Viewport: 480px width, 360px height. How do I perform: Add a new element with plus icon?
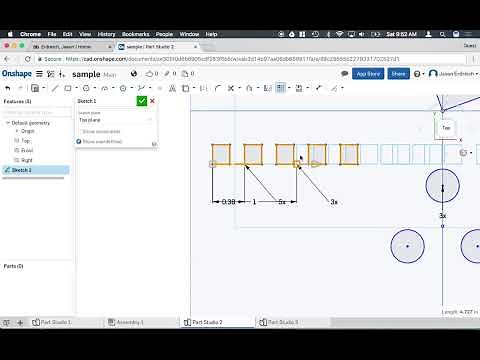click(20, 322)
